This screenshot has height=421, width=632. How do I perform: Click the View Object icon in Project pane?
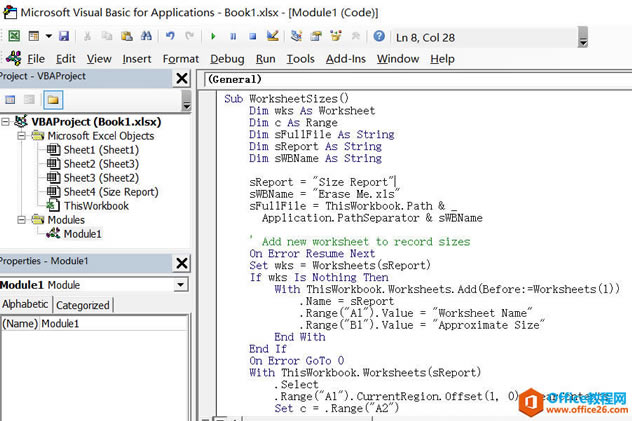tap(29, 100)
